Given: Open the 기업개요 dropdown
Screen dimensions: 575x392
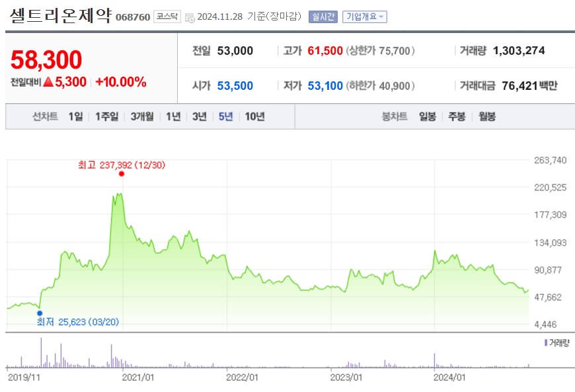Looking at the screenshot, I should point(365,17).
